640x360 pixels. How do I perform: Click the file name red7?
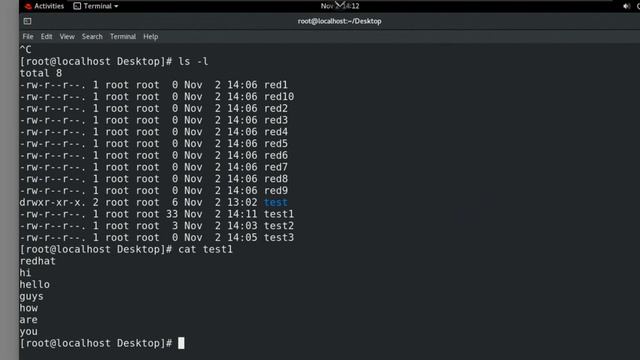pos(276,167)
